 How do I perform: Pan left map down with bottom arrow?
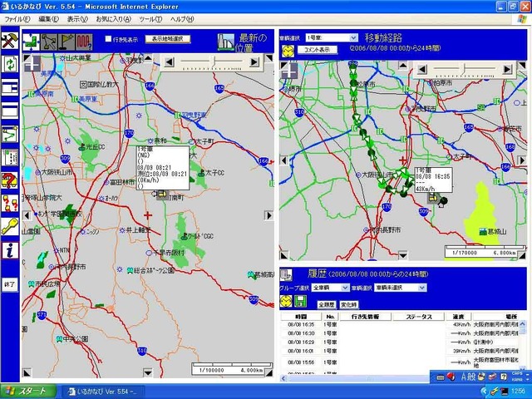tap(148, 373)
